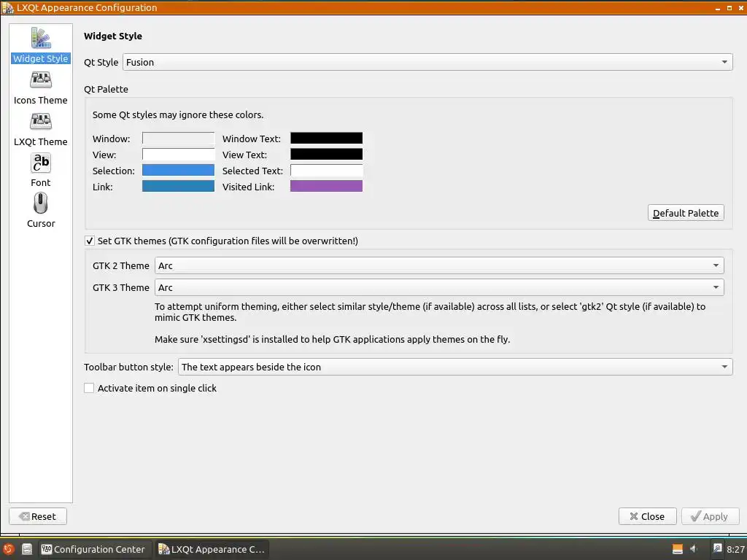Click the orange tray icon beside volume
The width and height of the screenshot is (747, 560).
click(678, 549)
